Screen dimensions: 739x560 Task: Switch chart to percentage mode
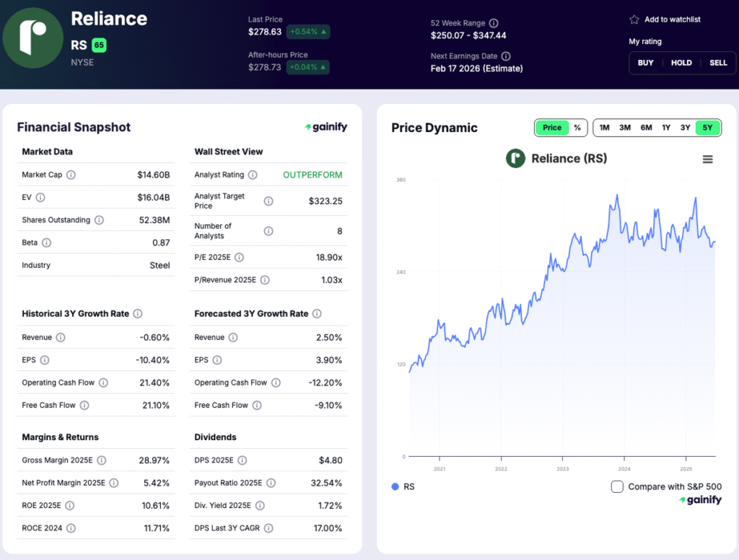tap(579, 126)
